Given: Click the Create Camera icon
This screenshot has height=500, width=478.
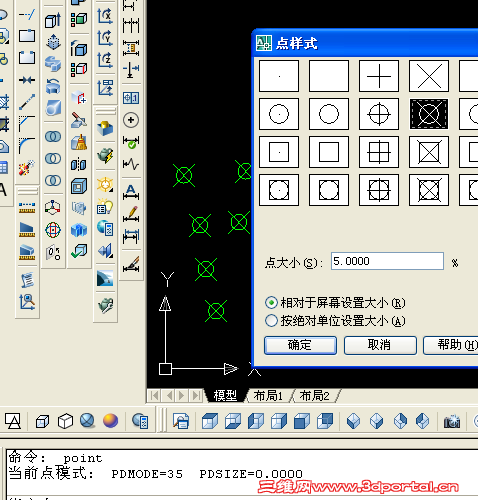Looking at the screenshot, I should tap(452, 421).
